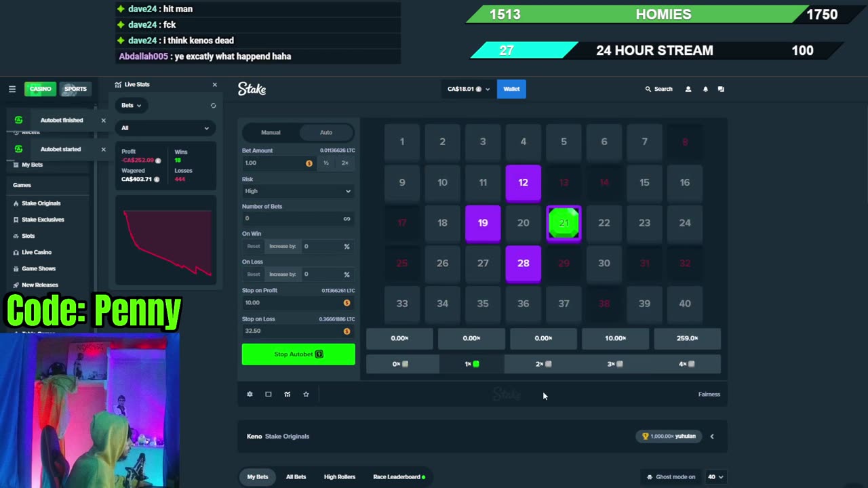Open the Race Leaderboard tab
This screenshot has height=488, width=868.
[399, 476]
